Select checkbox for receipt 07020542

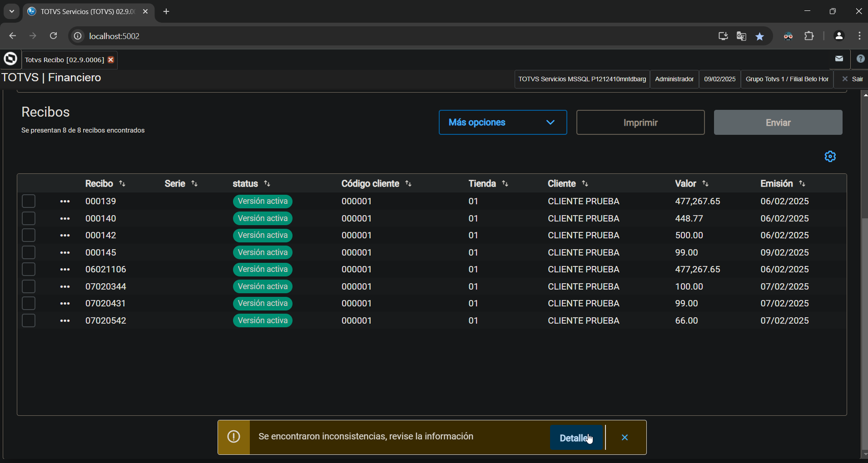click(x=29, y=320)
